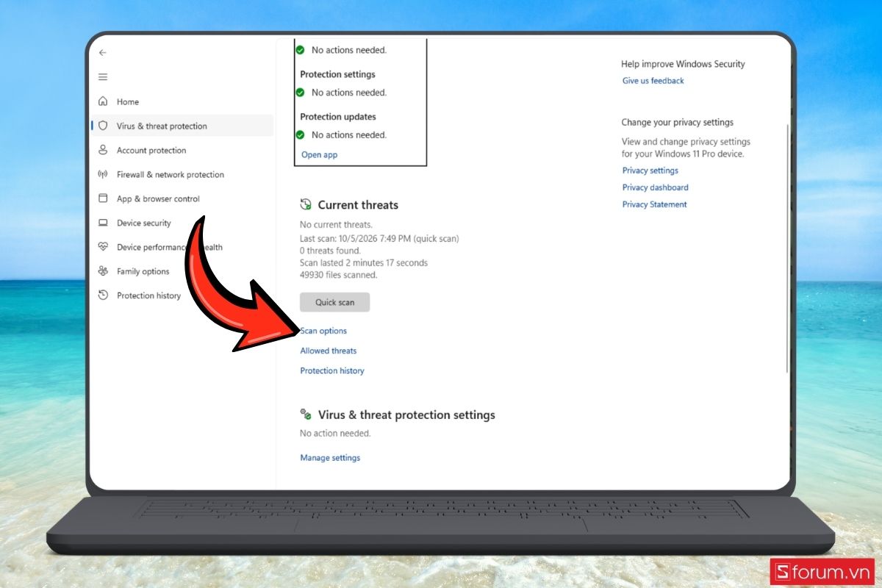
Task: Click the 'Current threats' heading text
Action: click(x=358, y=205)
